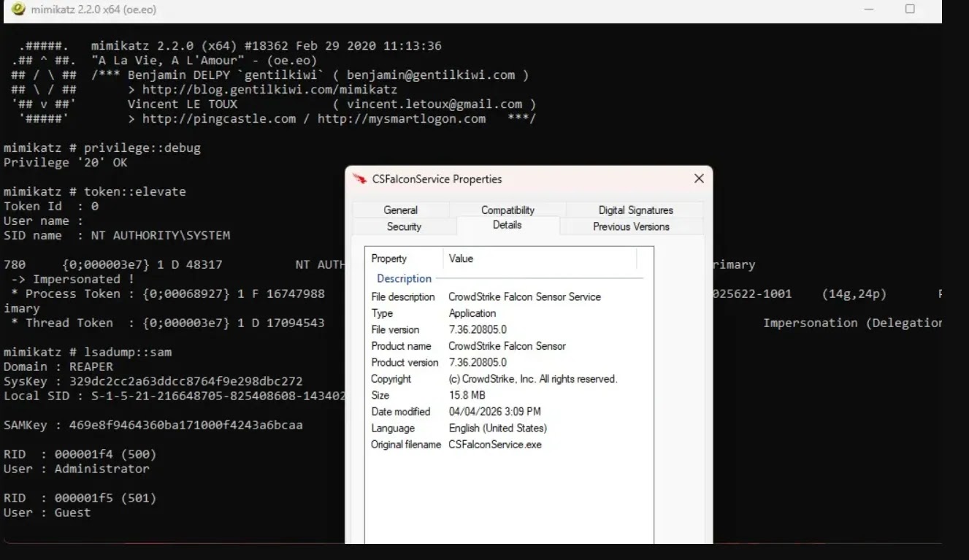Click the '15.8 MB' size value

467,395
